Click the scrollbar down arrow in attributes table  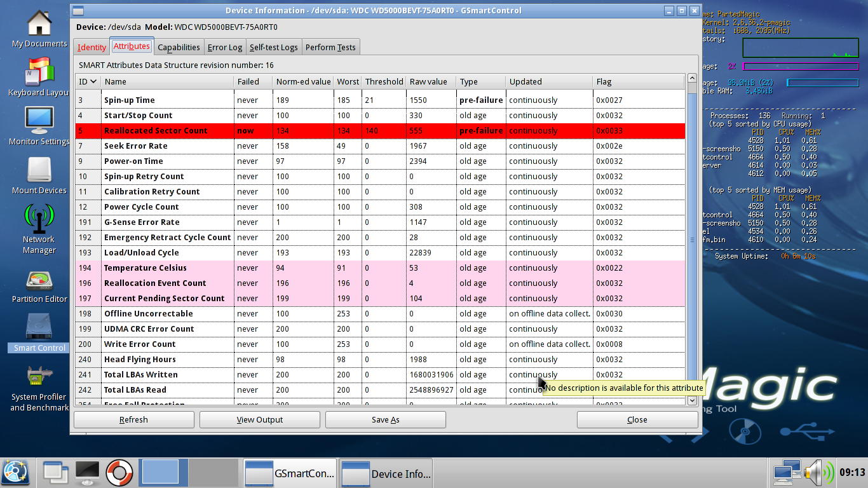click(x=692, y=400)
